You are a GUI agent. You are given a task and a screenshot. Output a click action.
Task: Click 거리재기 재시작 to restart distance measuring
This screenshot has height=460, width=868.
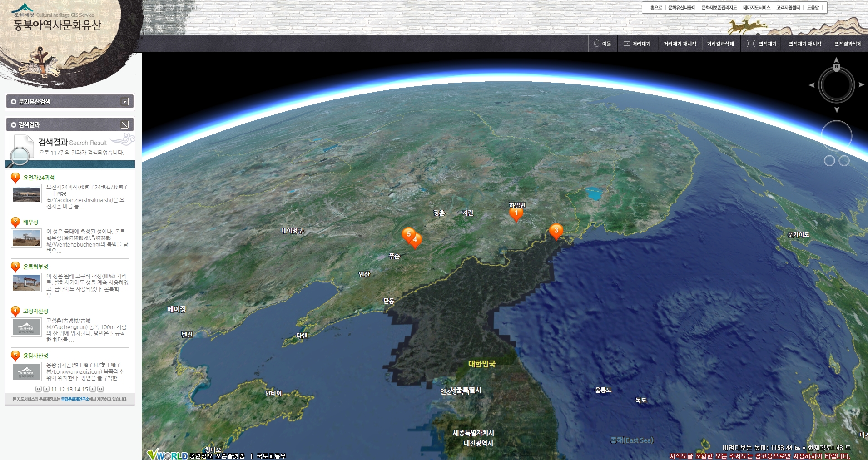[680, 44]
